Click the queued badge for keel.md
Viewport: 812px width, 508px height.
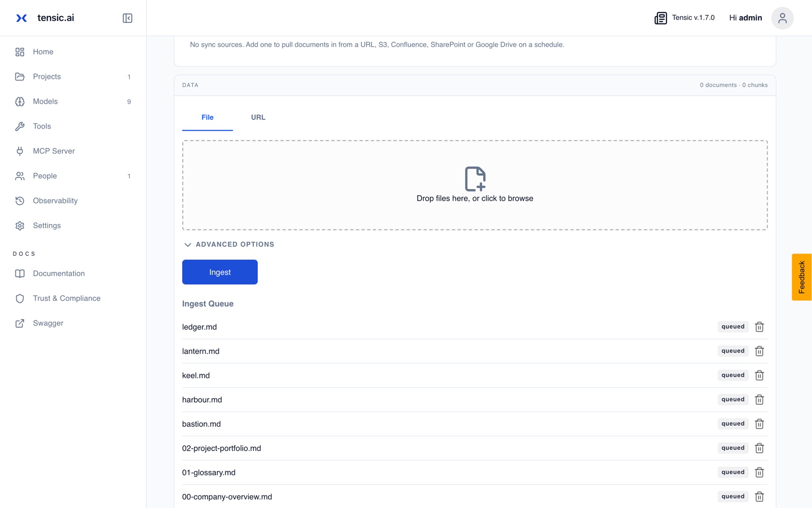click(733, 375)
